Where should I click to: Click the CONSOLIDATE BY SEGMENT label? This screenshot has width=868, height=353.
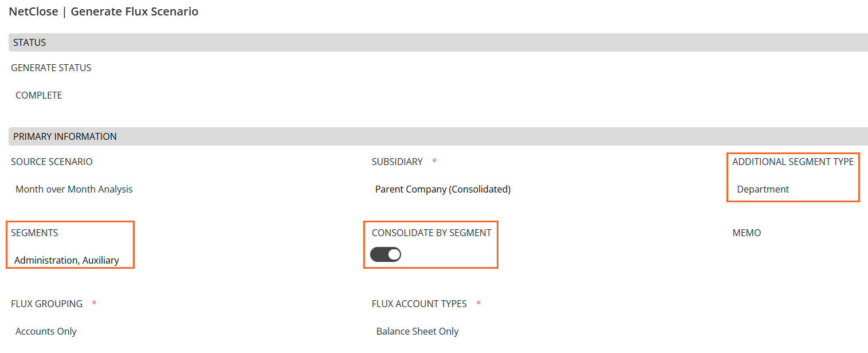(431, 233)
